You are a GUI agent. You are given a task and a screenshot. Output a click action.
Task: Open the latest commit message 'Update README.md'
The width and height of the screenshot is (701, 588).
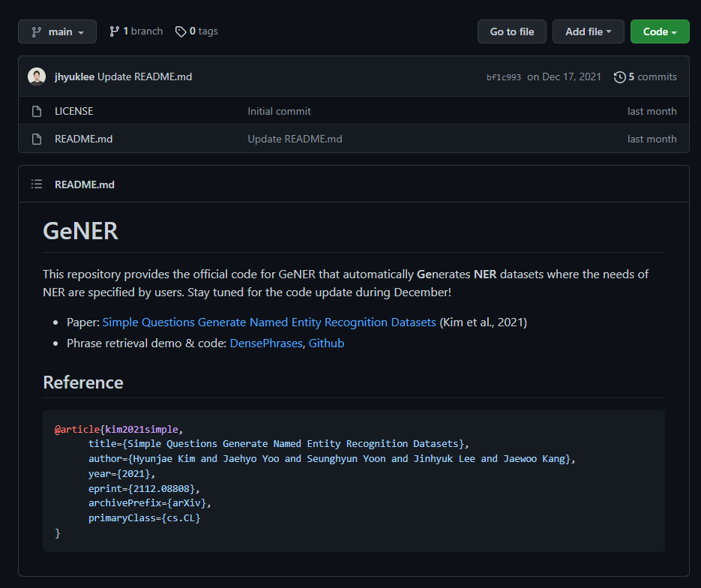click(x=145, y=77)
